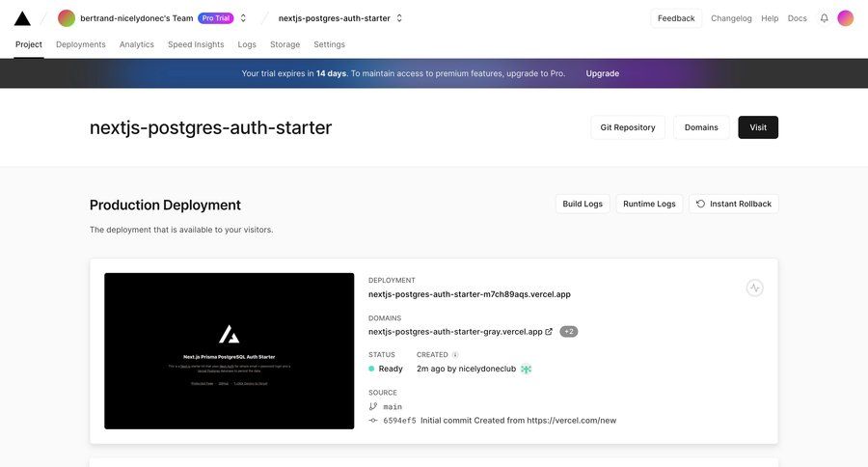Image resolution: width=868 pixels, height=467 pixels.
Task: Open the nextjs-postgres-auth-starter-m7ch89aqs.vercel.app deployment link
Action: pyautogui.click(x=470, y=294)
